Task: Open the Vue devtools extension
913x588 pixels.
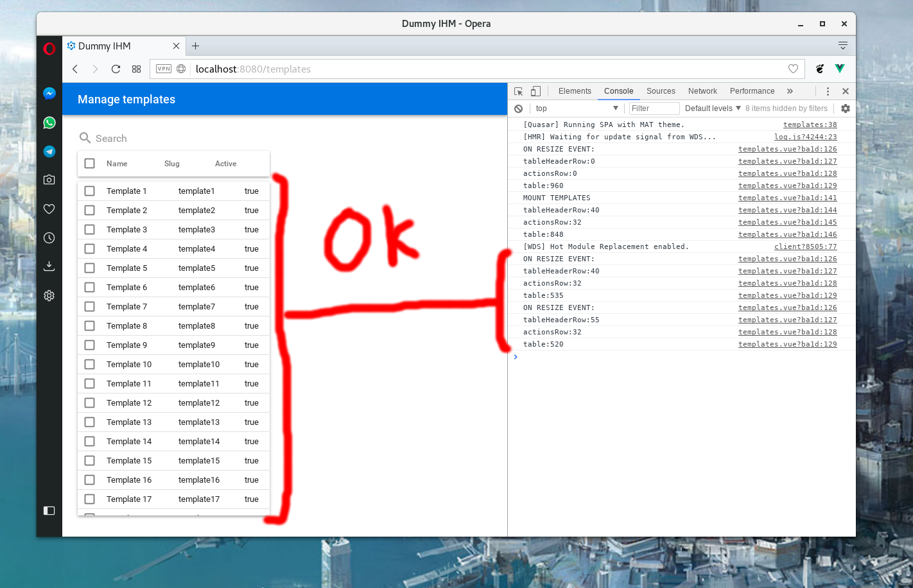Action: pyautogui.click(x=840, y=69)
